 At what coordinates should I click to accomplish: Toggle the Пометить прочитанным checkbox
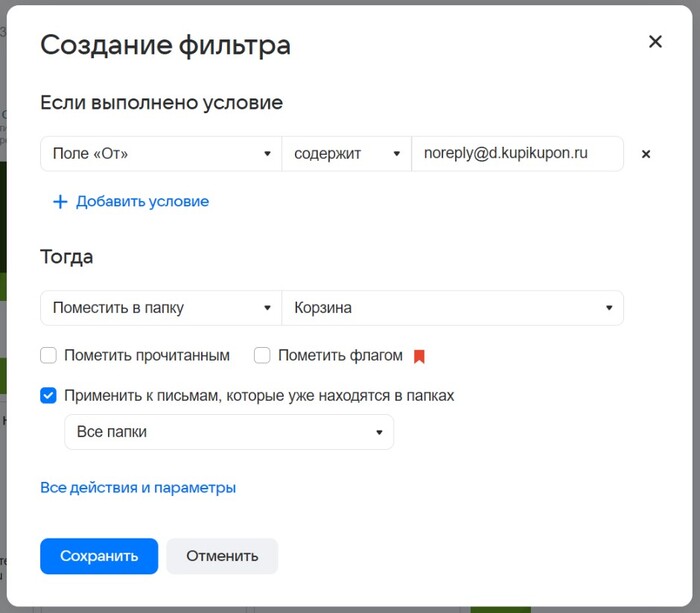pyautogui.click(x=49, y=355)
